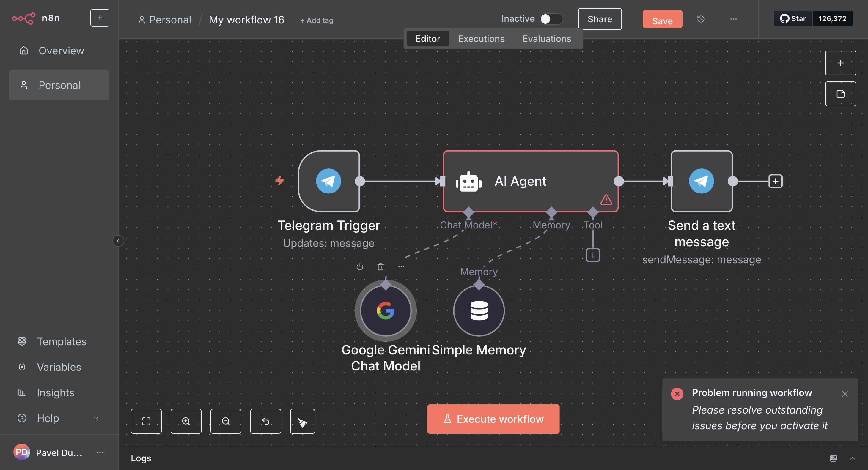Expand the Logs panel chevron

(x=852, y=458)
